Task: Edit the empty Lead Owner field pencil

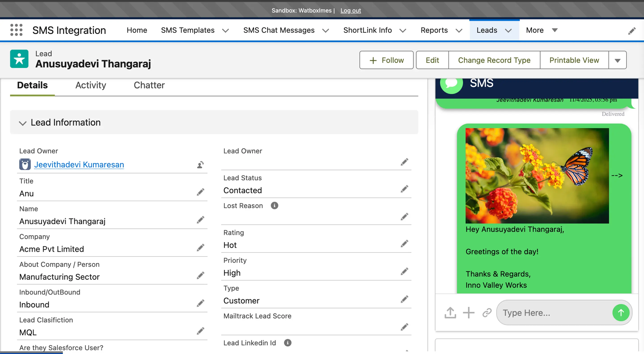Action: coord(404,162)
